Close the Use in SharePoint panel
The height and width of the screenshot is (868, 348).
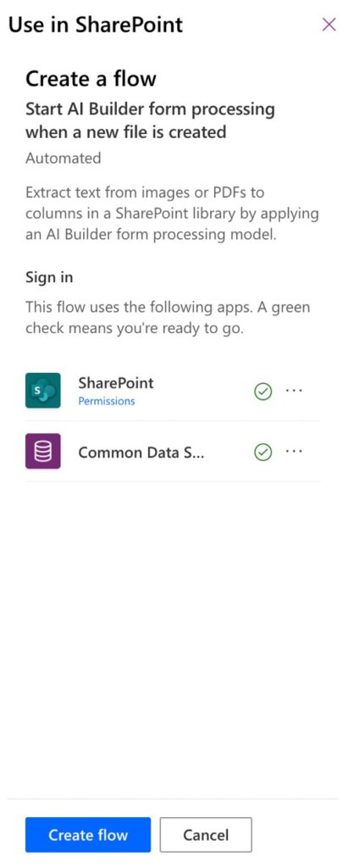tap(329, 25)
